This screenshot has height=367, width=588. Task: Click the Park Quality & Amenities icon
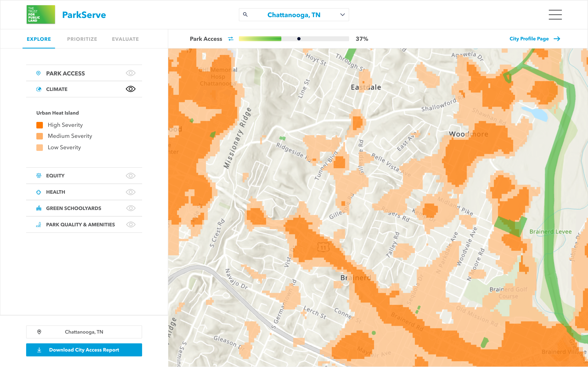pyautogui.click(x=39, y=224)
